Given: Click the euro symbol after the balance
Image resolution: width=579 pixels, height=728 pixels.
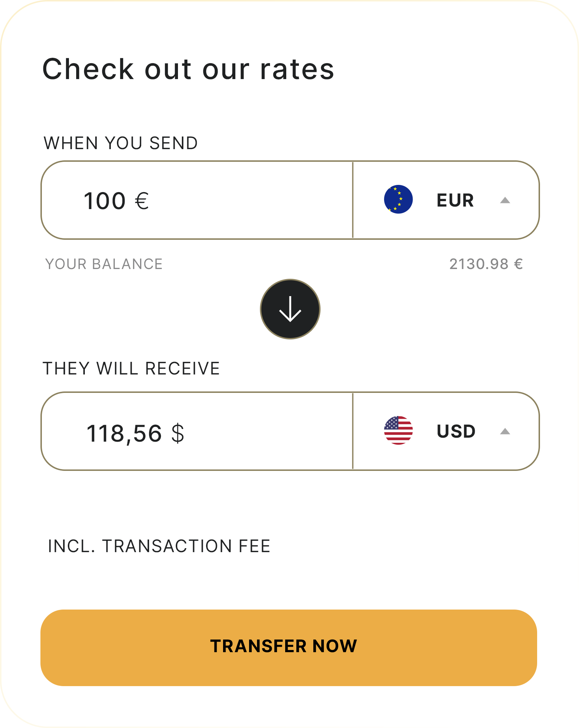Looking at the screenshot, I should (x=518, y=264).
